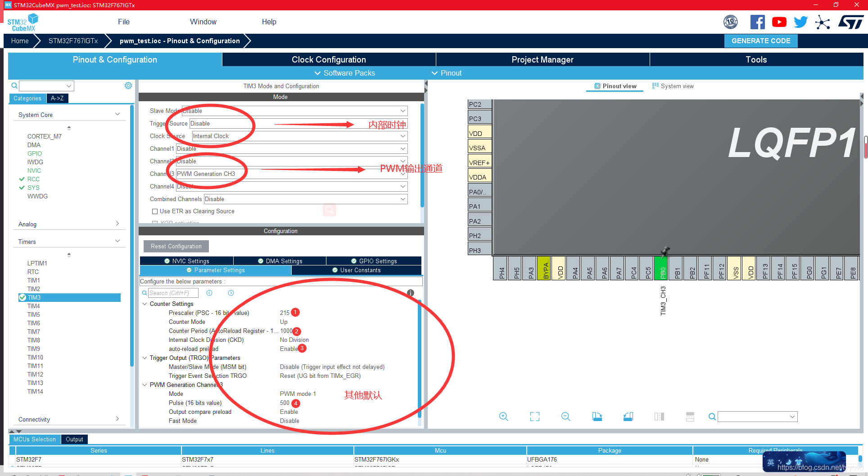868x476 pixels.
Task: Open the Clock Source dropdown
Action: click(300, 136)
